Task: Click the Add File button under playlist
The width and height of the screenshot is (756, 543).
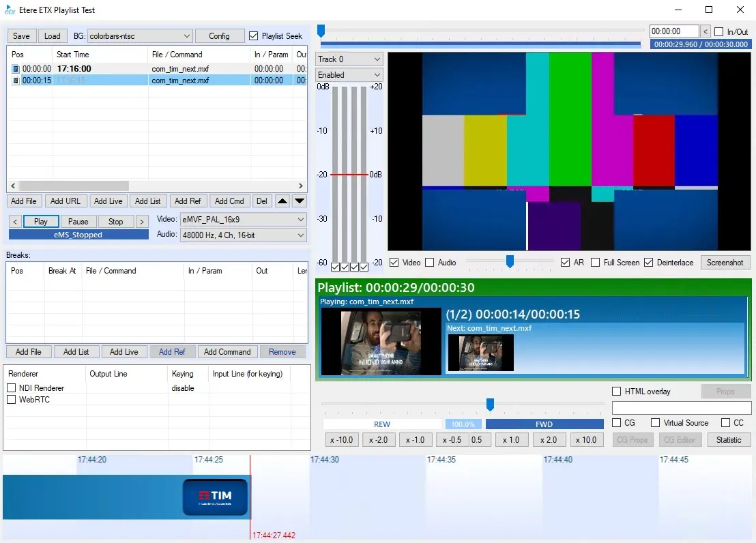Action: click(25, 201)
